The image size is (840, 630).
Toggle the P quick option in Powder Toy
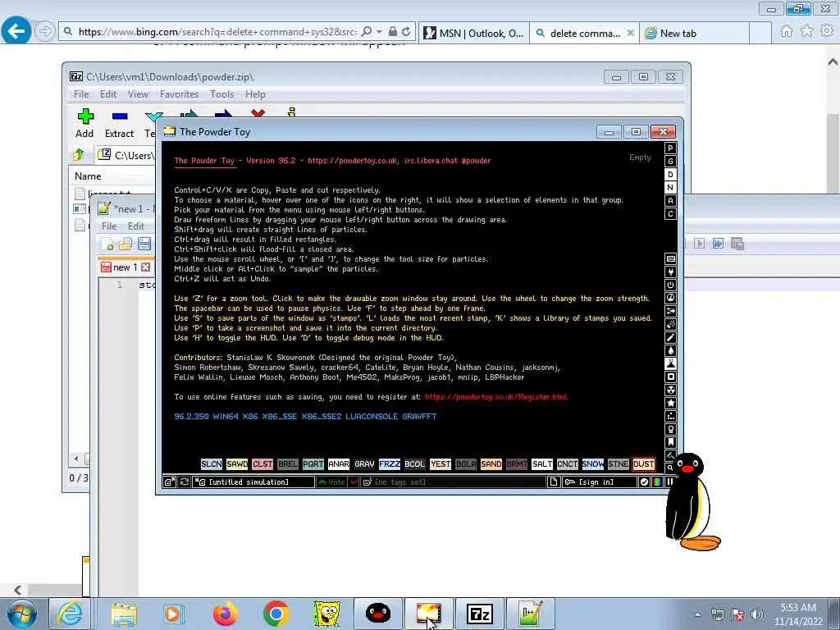click(x=670, y=148)
